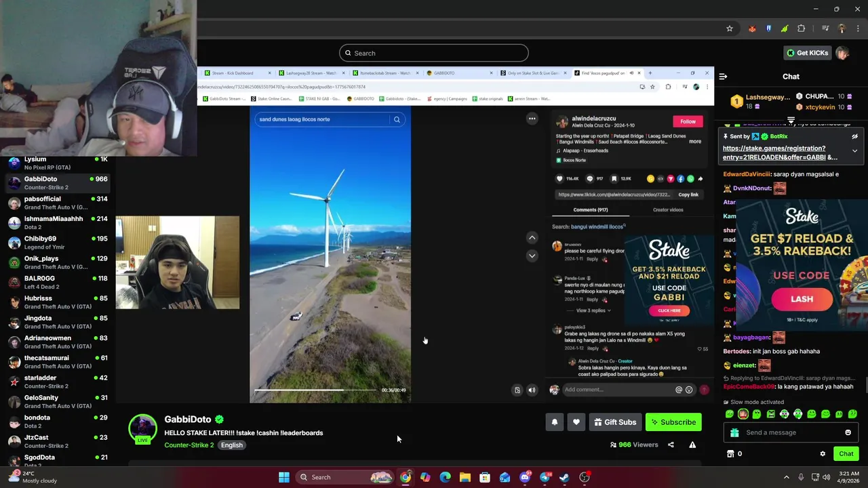Image resolution: width=868 pixels, height=488 pixels.
Task: Open pabsofficial channel in sidebar
Action: pos(58,203)
